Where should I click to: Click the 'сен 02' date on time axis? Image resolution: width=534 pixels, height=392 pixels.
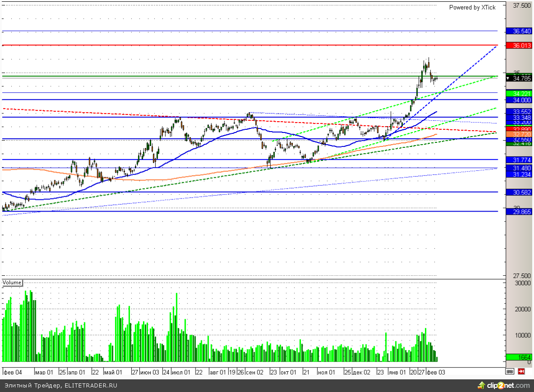(x=254, y=372)
